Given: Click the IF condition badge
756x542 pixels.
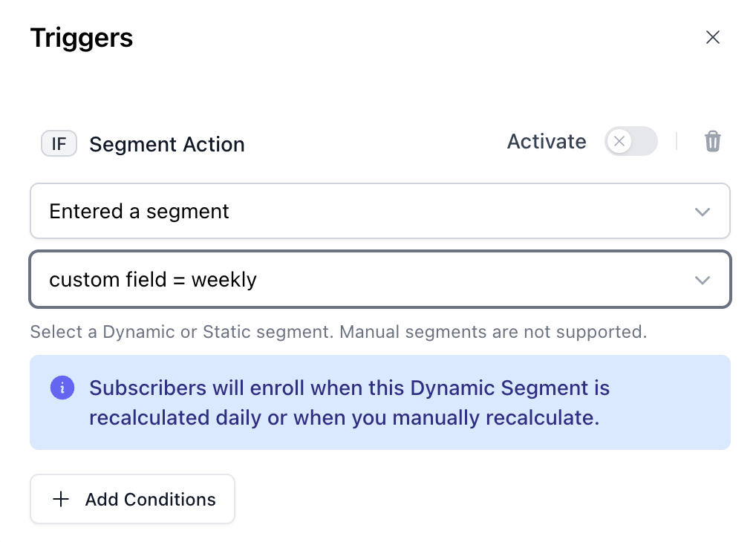Looking at the screenshot, I should coord(59,144).
